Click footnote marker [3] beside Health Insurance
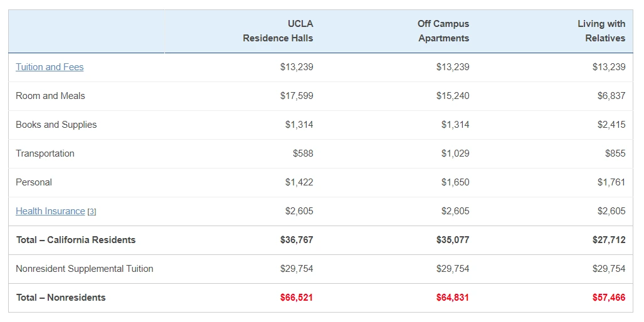Viewport: 644px width, 322px height. coord(92,212)
